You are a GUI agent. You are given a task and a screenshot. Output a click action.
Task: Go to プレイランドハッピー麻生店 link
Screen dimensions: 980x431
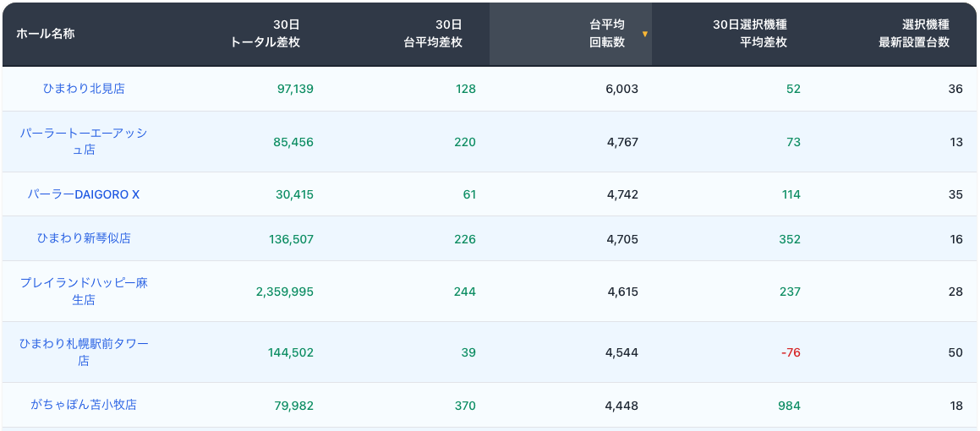coord(84,291)
